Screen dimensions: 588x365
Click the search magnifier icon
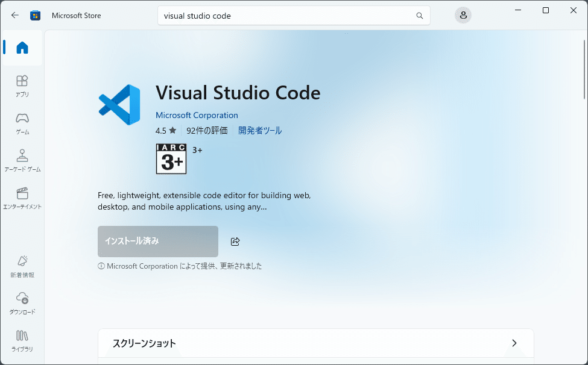pyautogui.click(x=420, y=16)
